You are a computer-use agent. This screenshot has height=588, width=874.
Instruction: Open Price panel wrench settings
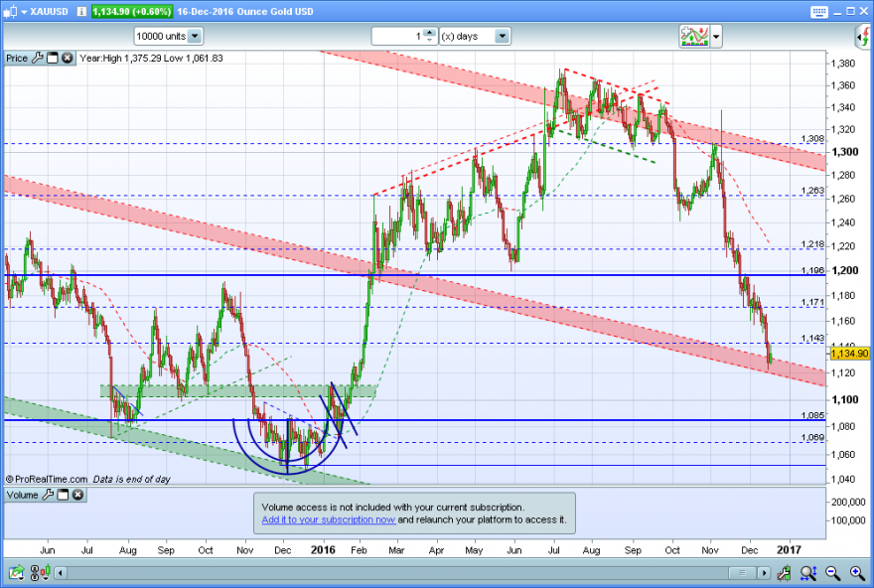(38, 58)
